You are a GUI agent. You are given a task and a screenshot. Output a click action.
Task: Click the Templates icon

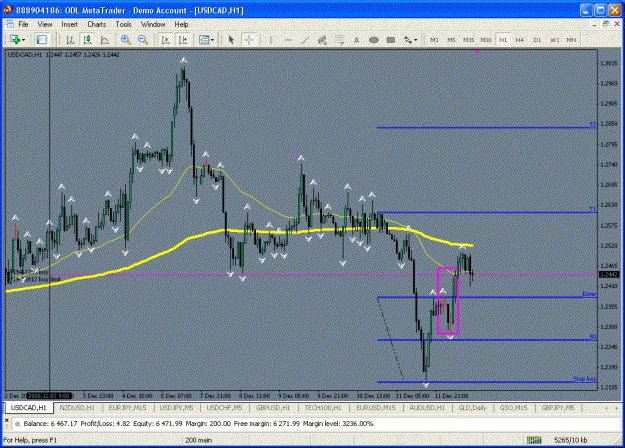click(204, 40)
